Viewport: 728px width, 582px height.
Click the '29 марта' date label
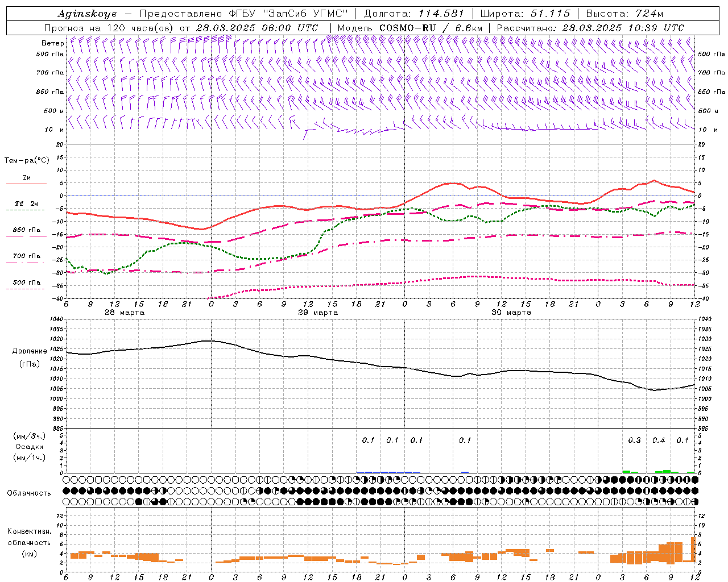coord(318,313)
